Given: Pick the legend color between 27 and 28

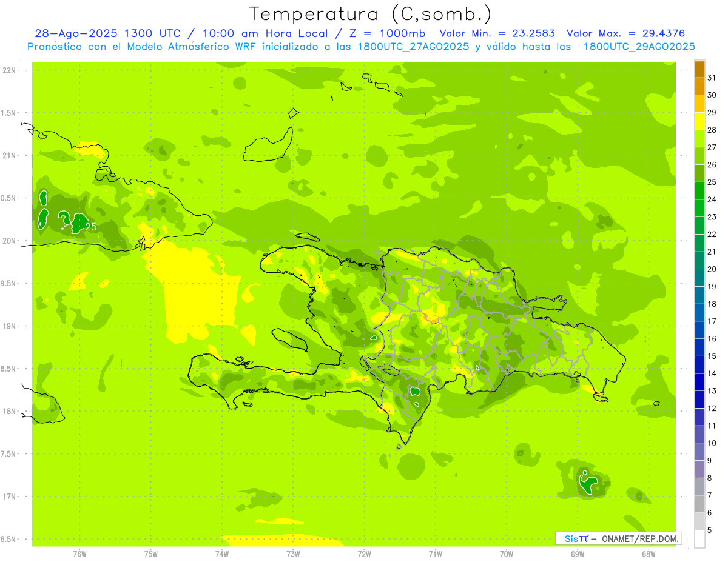Looking at the screenshot, I should [x=699, y=138].
